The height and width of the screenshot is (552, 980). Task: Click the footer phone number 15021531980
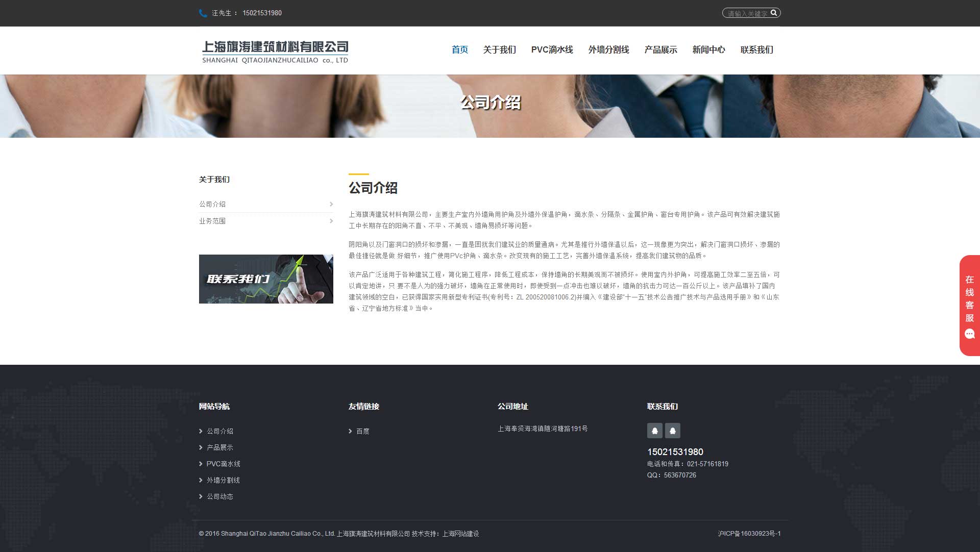point(675,452)
